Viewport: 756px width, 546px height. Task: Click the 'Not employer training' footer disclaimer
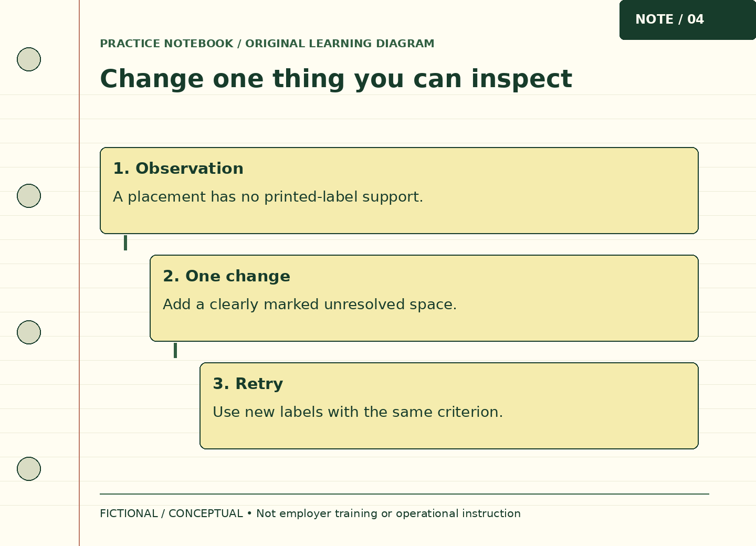[388, 513]
